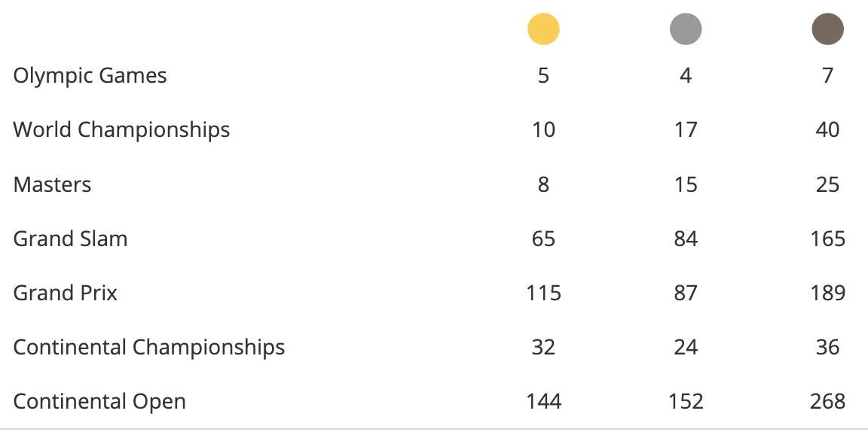The image size is (868, 432).
Task: Click Grand Slam gold count 65
Action: point(543,239)
